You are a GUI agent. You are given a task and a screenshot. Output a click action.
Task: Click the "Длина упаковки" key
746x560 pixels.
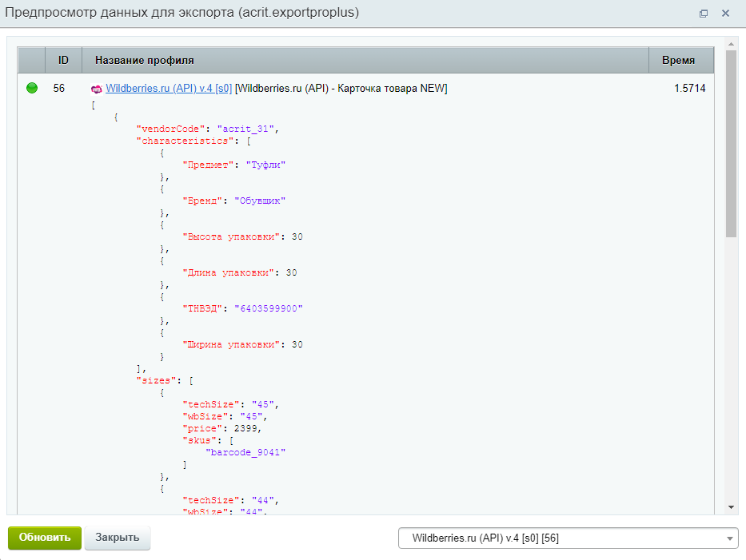coord(229,272)
